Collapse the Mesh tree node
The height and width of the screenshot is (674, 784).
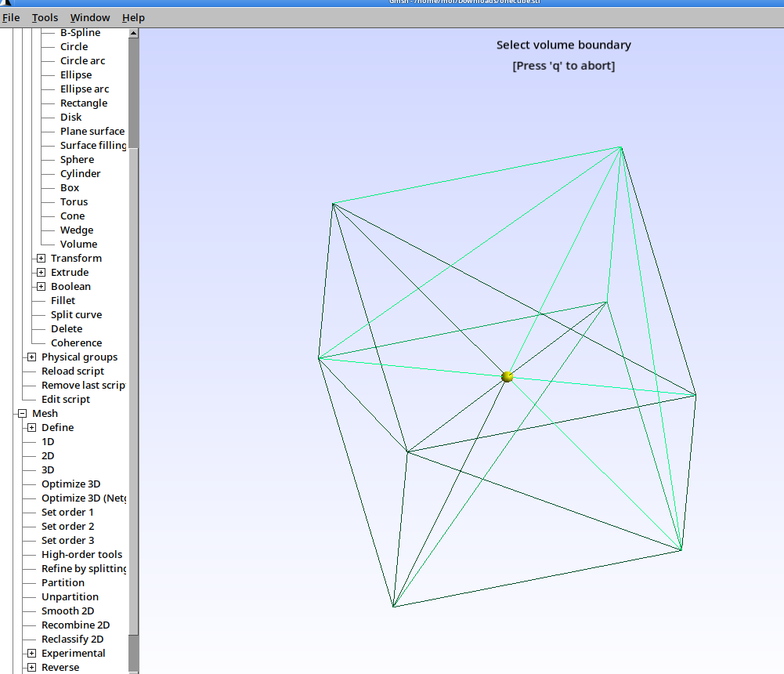tap(22, 413)
